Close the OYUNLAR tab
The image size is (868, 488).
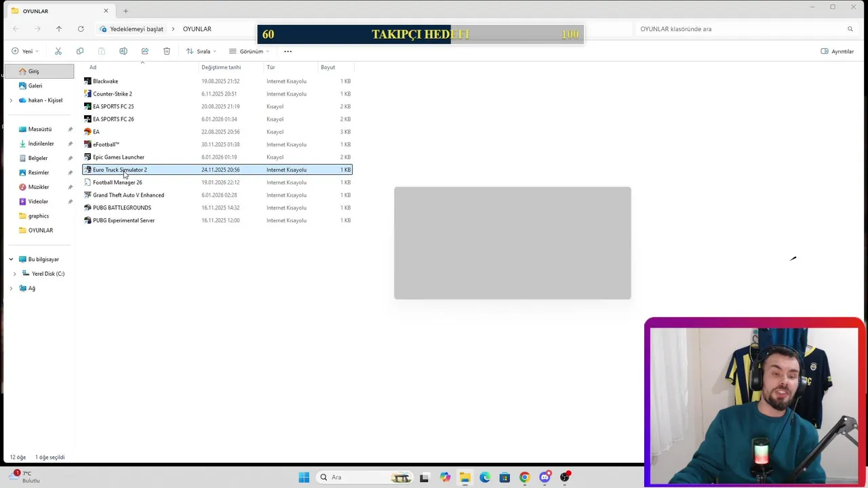(106, 11)
